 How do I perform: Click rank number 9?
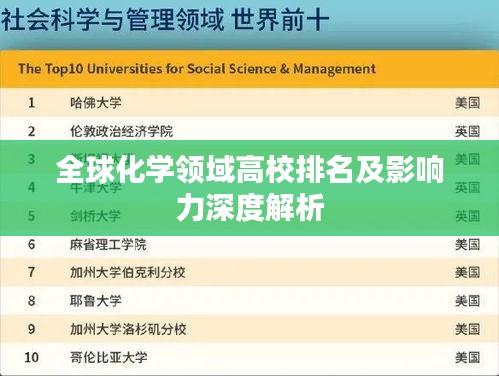point(32,329)
